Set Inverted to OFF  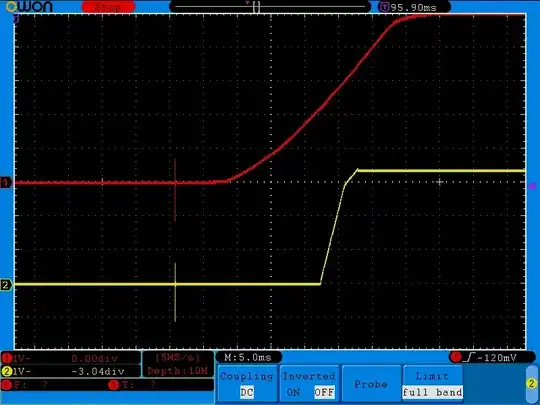(324, 392)
